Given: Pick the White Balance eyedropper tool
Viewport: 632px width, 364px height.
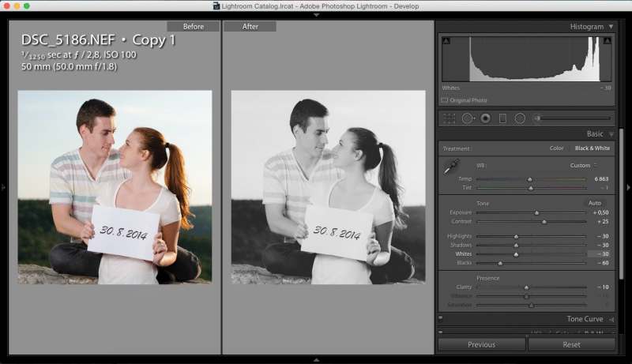Looking at the screenshot, I should point(451,167).
